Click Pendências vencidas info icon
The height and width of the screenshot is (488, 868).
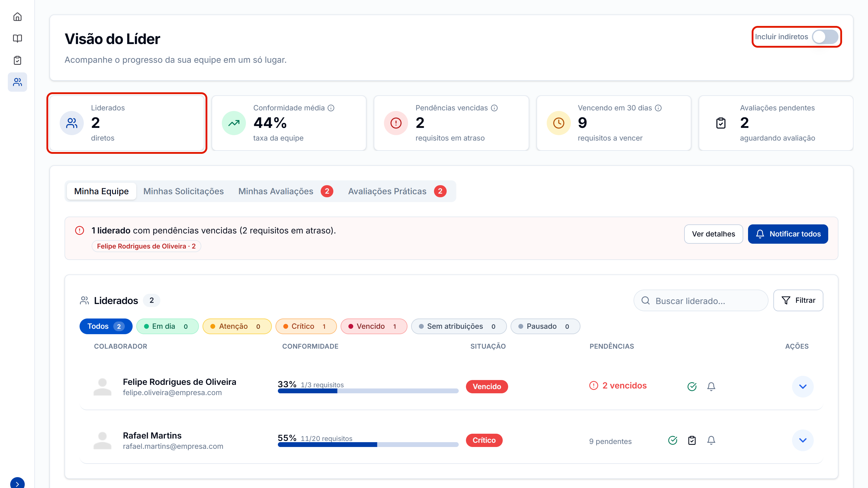494,108
